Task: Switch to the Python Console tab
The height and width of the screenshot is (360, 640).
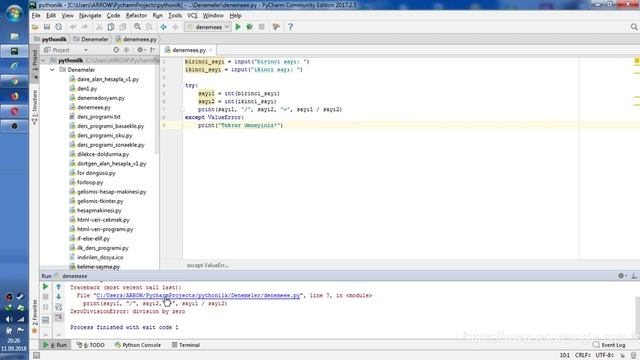Action: click(x=138, y=345)
